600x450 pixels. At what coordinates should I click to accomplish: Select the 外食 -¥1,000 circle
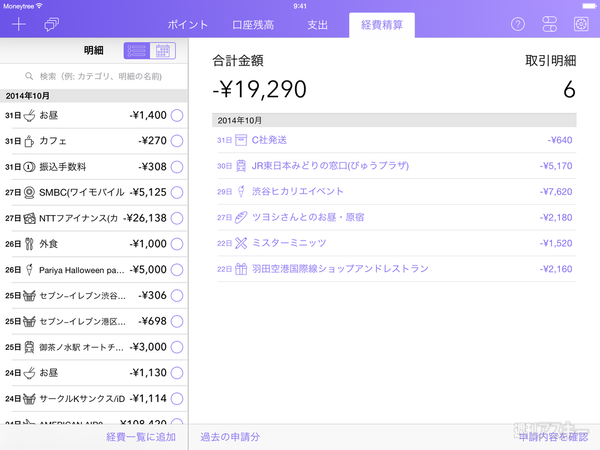click(x=177, y=244)
